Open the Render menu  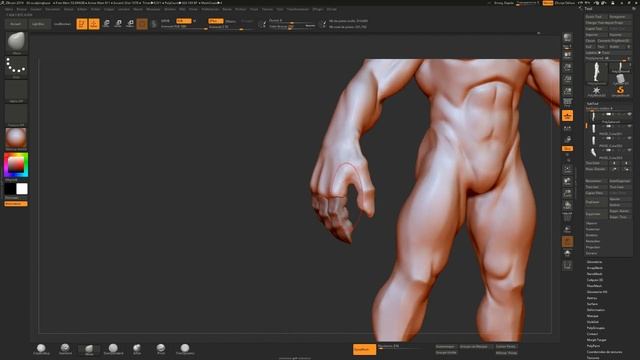tap(227, 9)
